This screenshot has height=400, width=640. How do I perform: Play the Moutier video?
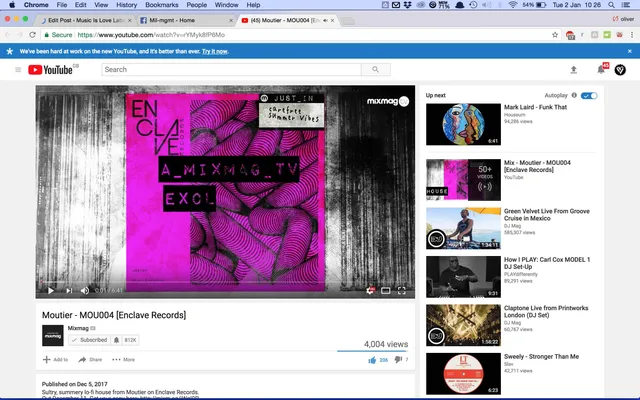click(x=51, y=291)
